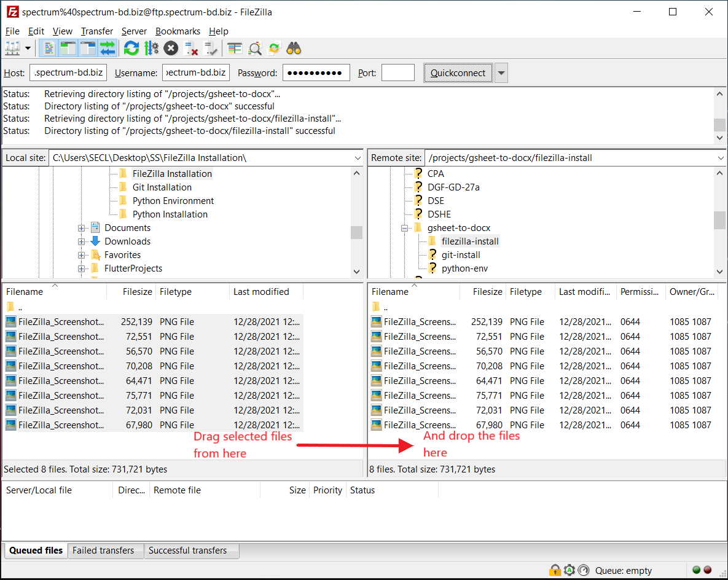This screenshot has height=580, width=728.
Task: Toggle the message log display
Action: (49, 49)
